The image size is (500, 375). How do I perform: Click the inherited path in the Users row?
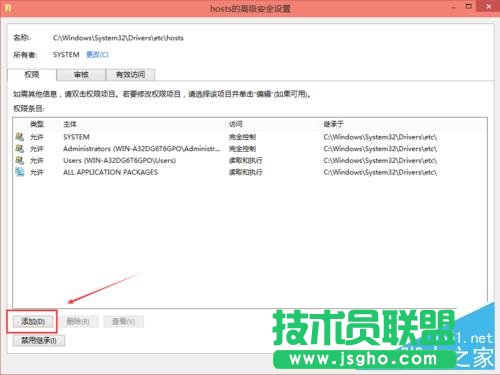[x=380, y=161]
